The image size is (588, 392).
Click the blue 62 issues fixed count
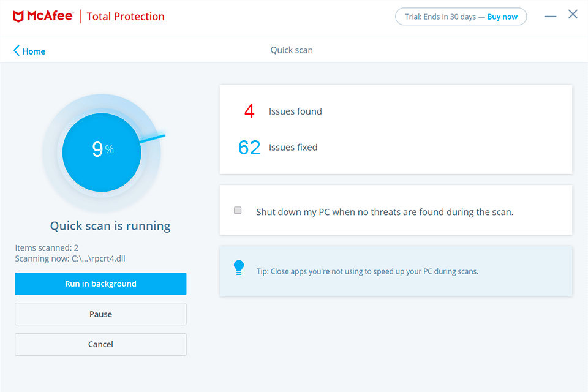(249, 148)
